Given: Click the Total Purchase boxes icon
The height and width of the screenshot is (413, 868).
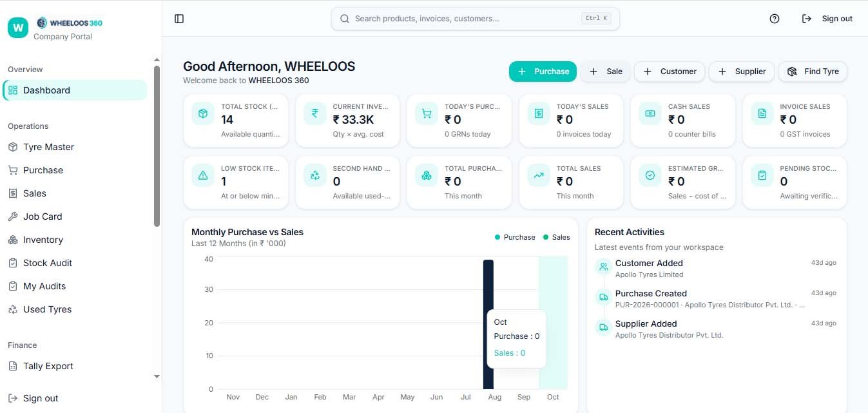Looking at the screenshot, I should 427,175.
